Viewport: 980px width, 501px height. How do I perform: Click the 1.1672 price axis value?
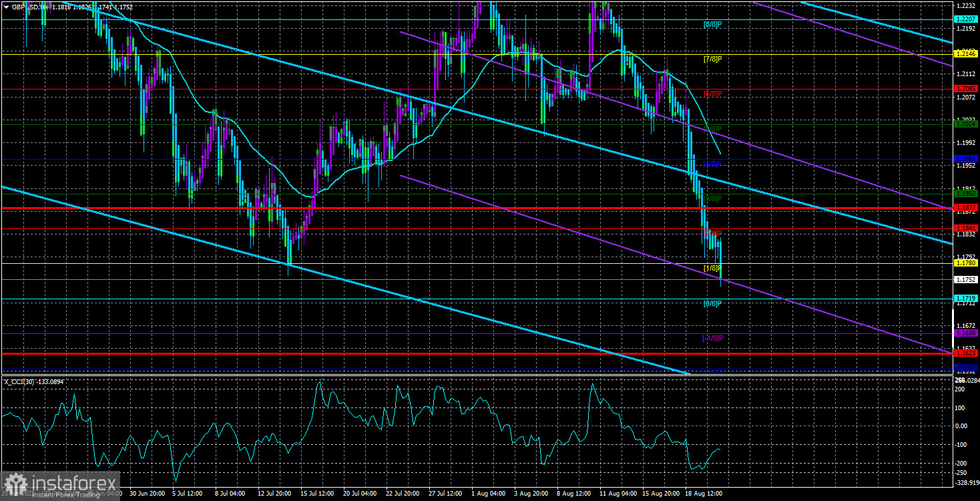pos(966,325)
